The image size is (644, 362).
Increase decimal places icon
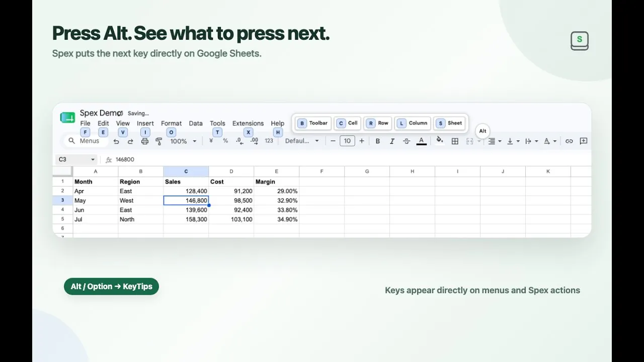254,141
